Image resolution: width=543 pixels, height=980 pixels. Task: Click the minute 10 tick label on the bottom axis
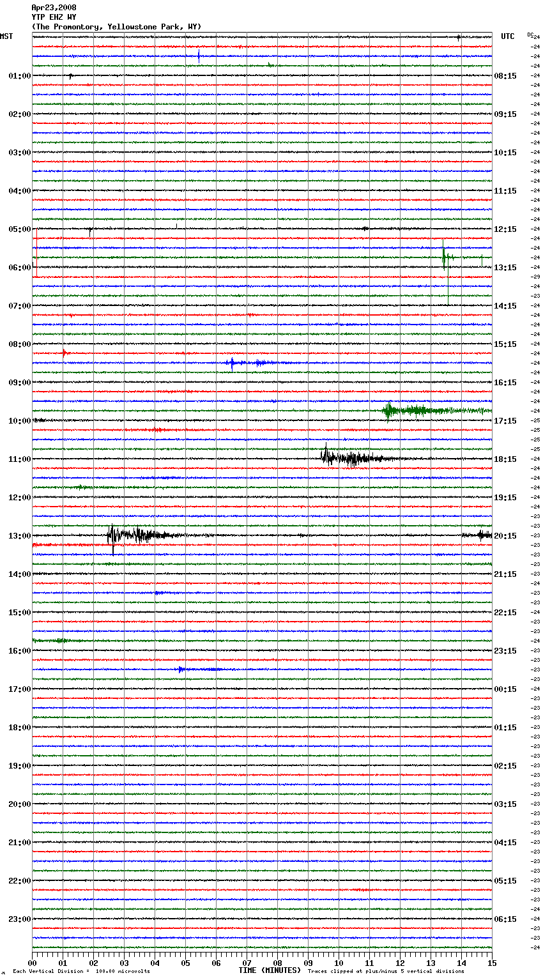click(339, 963)
